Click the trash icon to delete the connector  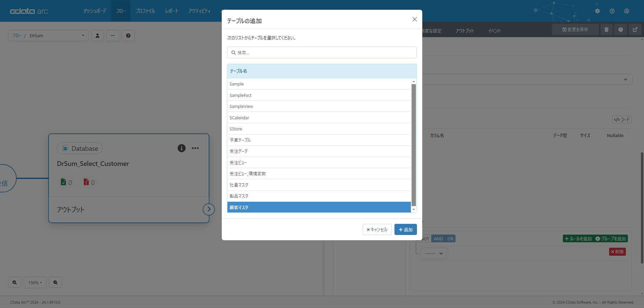coord(606,29)
